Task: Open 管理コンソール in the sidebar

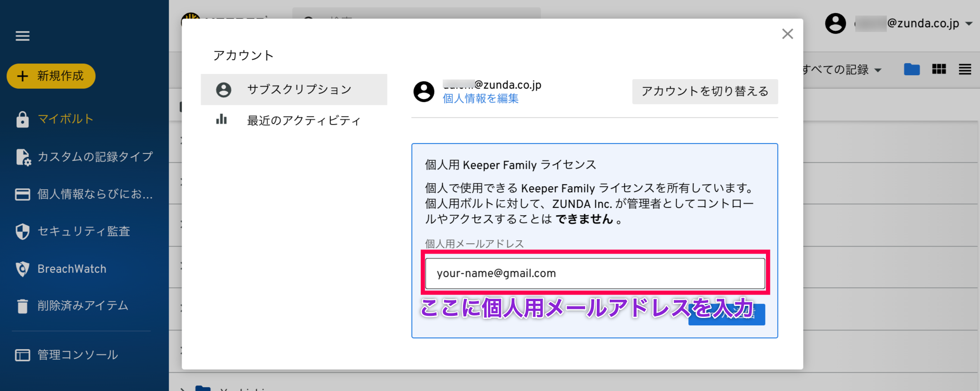Action: pyautogui.click(x=78, y=355)
